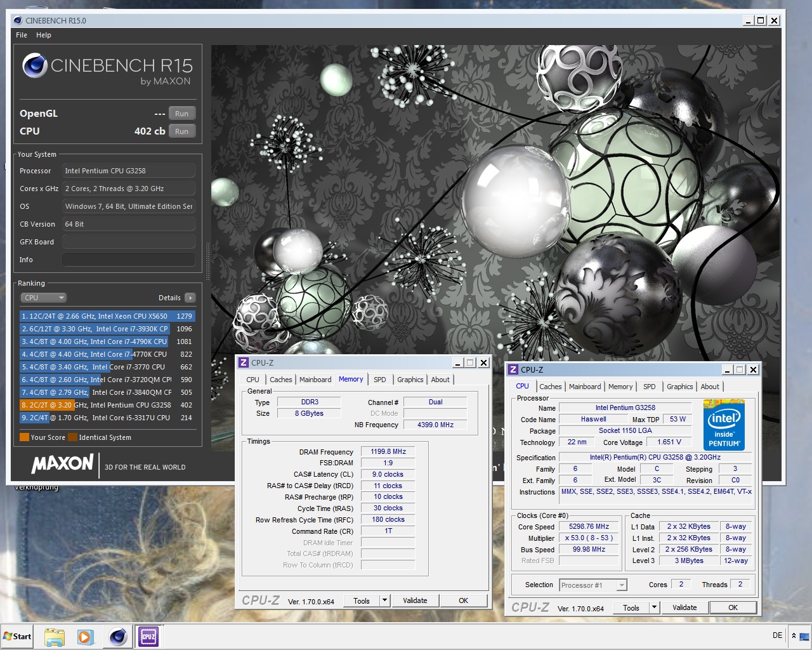
Task: Click the Cinebench title bar app icon
Action: point(18,20)
